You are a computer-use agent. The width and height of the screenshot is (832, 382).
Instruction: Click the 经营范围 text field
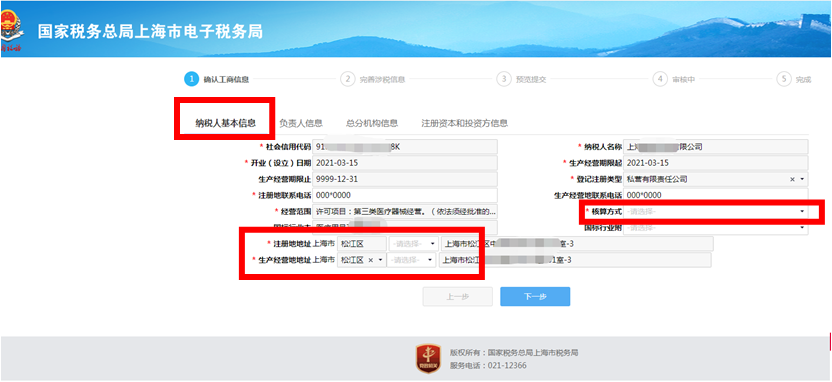[405, 211]
